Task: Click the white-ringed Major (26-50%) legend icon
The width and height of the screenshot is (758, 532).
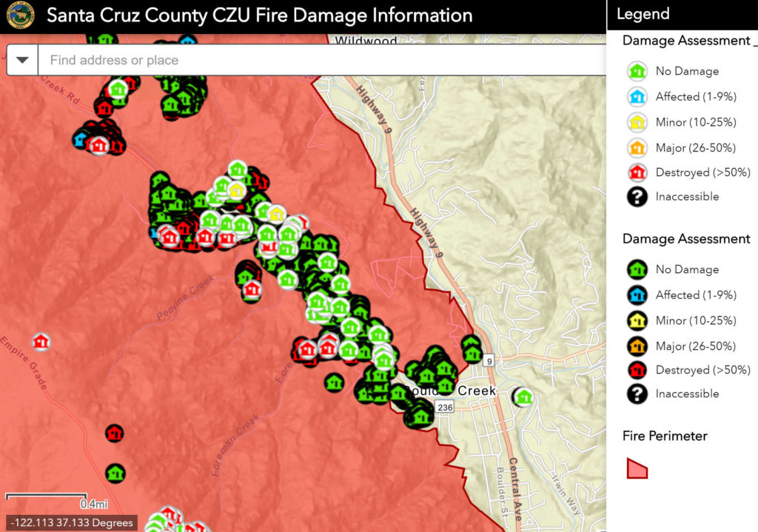Action: coord(637,147)
